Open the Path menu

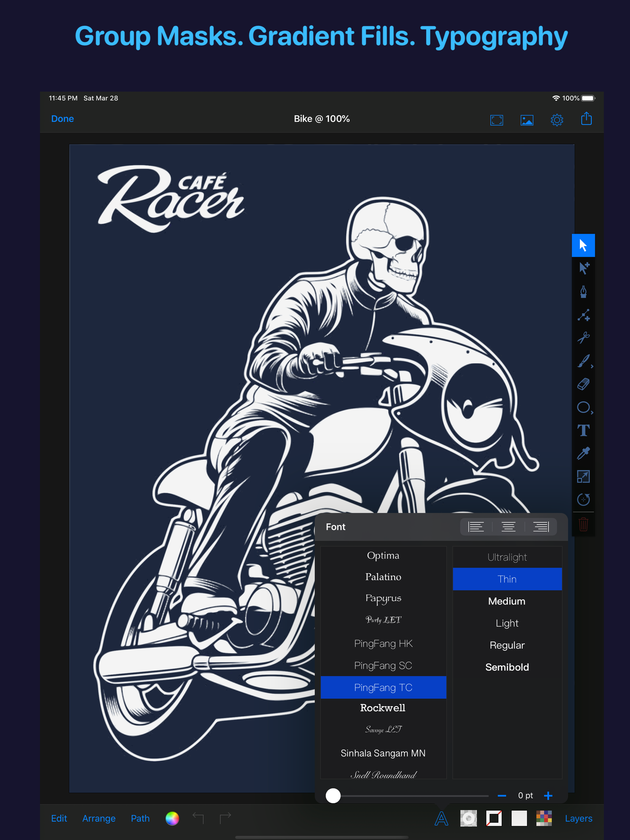click(140, 818)
